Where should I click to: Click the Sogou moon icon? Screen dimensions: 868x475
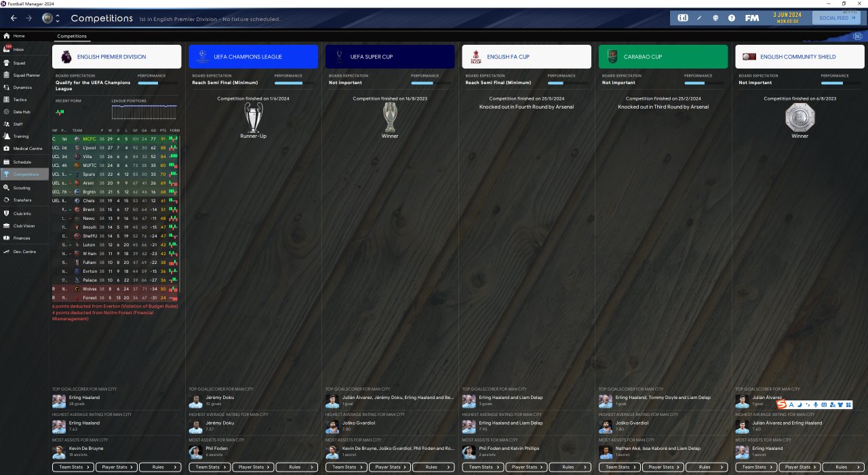coord(799,405)
